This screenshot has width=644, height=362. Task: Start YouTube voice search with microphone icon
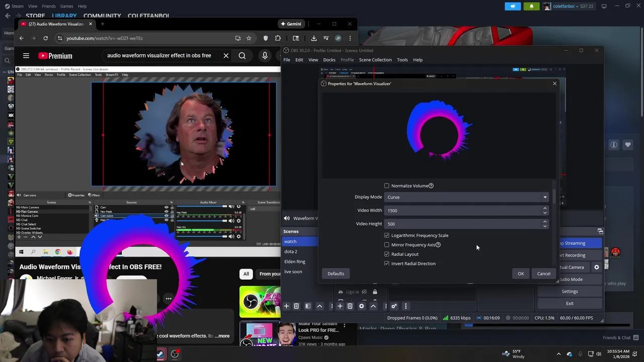tap(265, 56)
